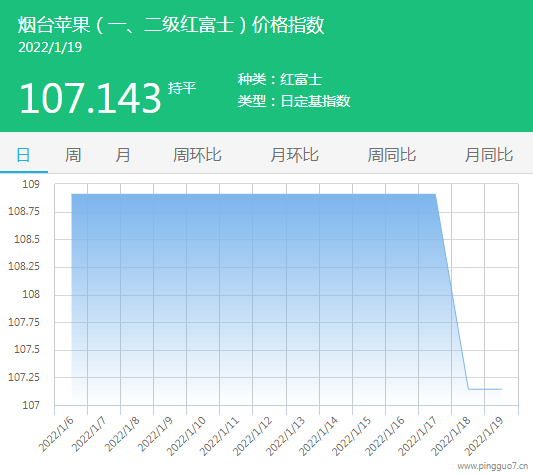This screenshot has height=475, width=533.
Task: Select the 日 daily tab
Action: pyautogui.click(x=23, y=155)
